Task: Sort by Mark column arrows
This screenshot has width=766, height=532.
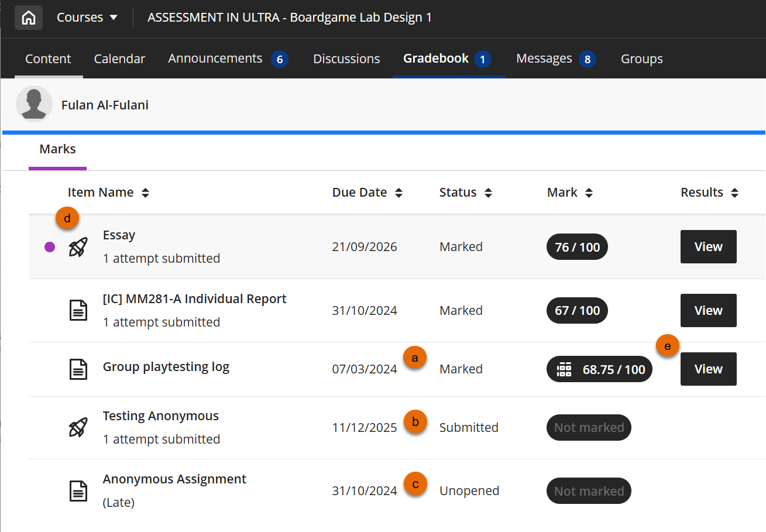Action: [589, 193]
